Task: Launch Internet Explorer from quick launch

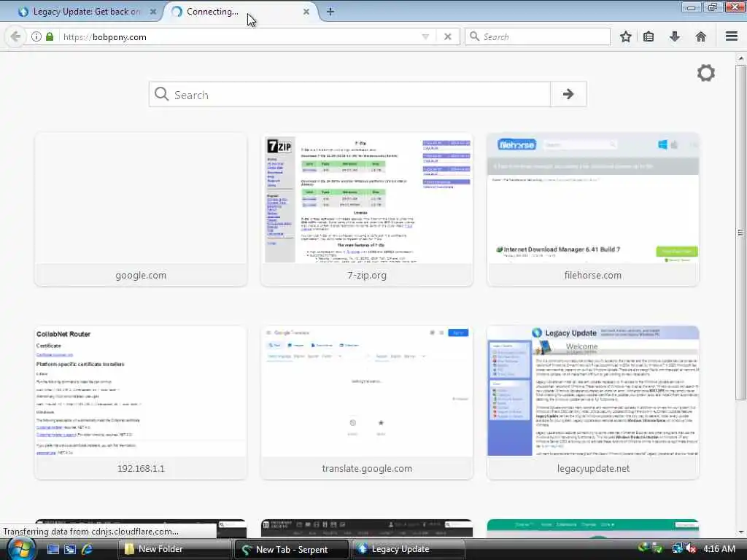Action: click(x=87, y=549)
